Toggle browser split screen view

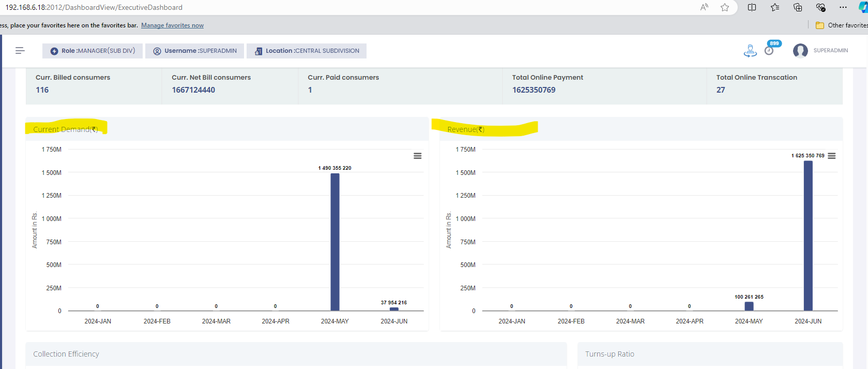coord(752,7)
